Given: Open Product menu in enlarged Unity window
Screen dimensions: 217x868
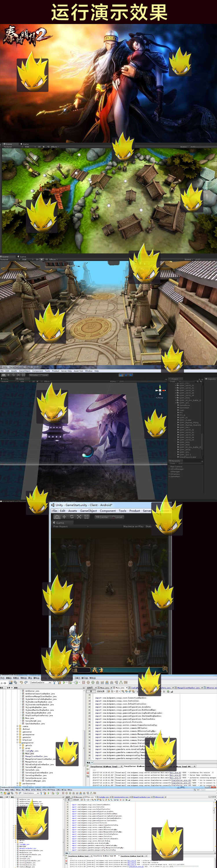Looking at the screenshot, I should [135, 511].
